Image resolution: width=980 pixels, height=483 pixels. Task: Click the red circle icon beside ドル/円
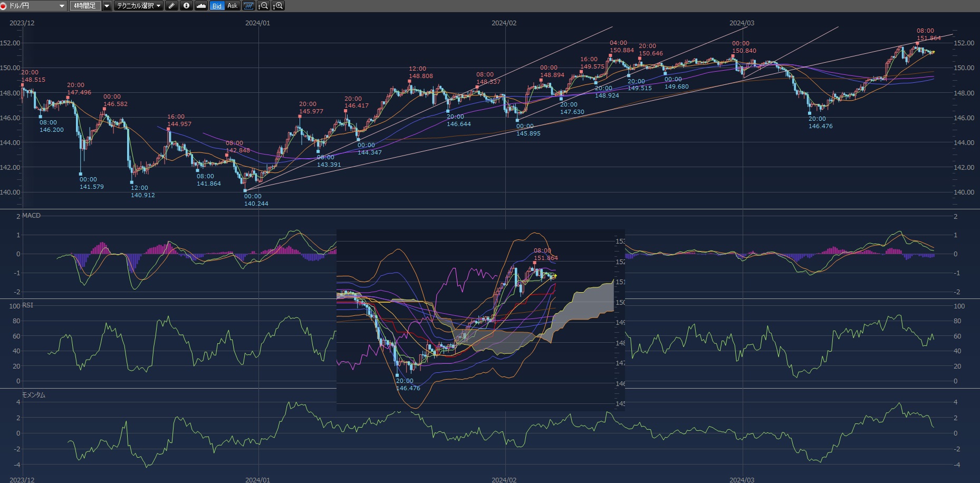[4, 6]
